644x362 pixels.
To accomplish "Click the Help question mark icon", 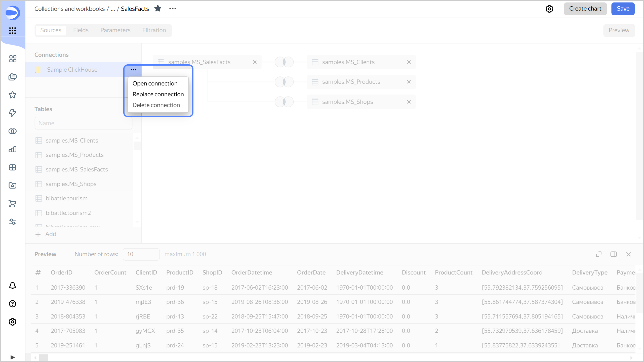I will pos(12,304).
